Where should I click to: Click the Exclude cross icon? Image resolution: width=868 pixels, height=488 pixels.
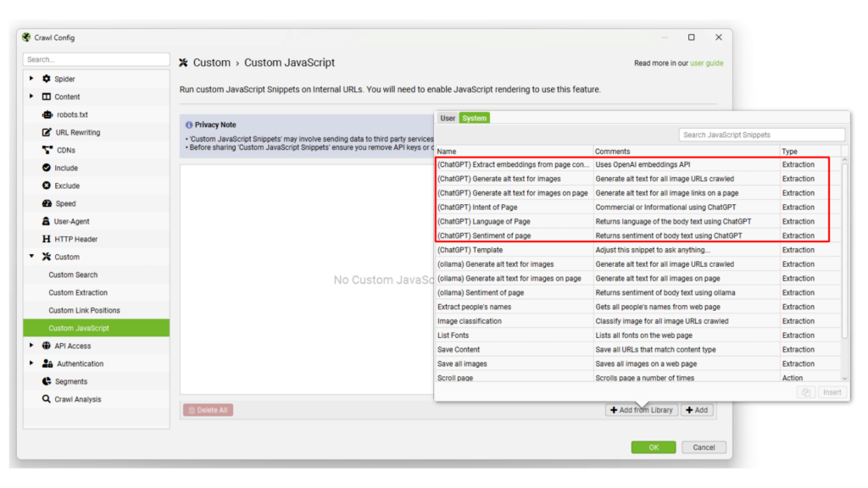47,186
